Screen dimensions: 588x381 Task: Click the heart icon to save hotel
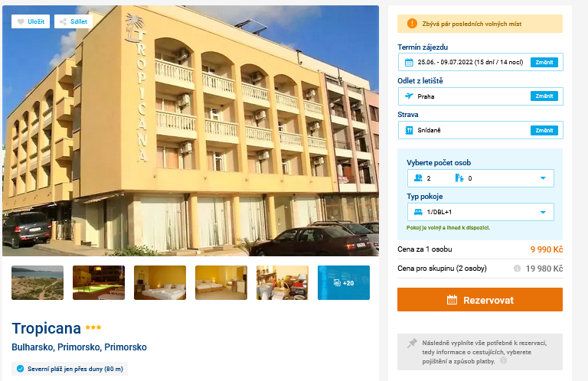pyautogui.click(x=21, y=21)
